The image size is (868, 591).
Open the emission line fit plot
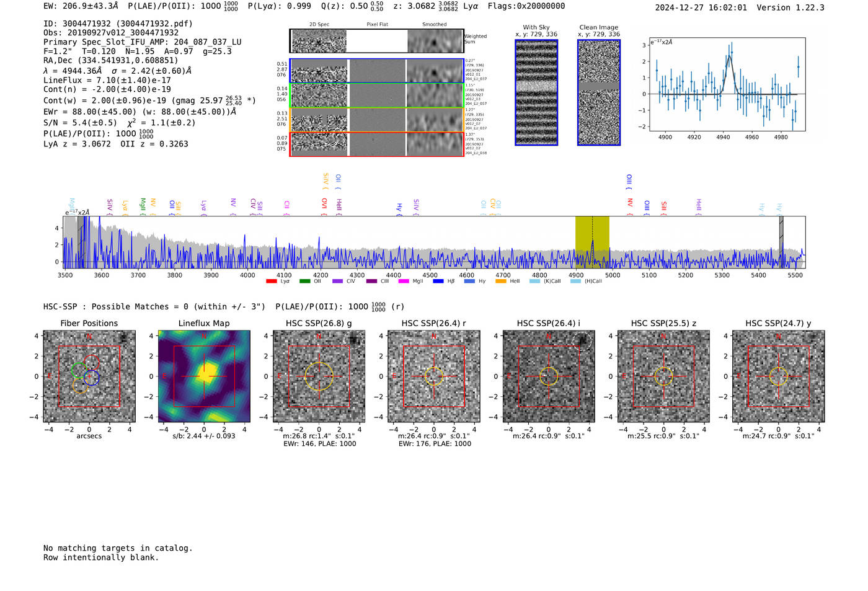coord(727,84)
